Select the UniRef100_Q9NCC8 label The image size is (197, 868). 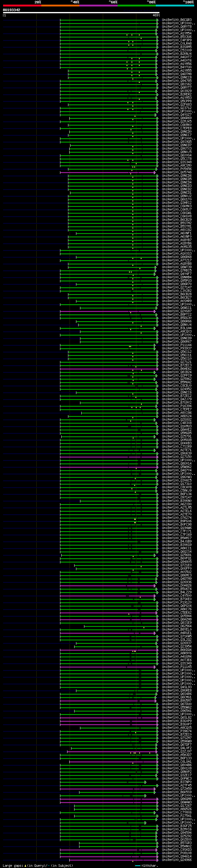tap(177, 77)
